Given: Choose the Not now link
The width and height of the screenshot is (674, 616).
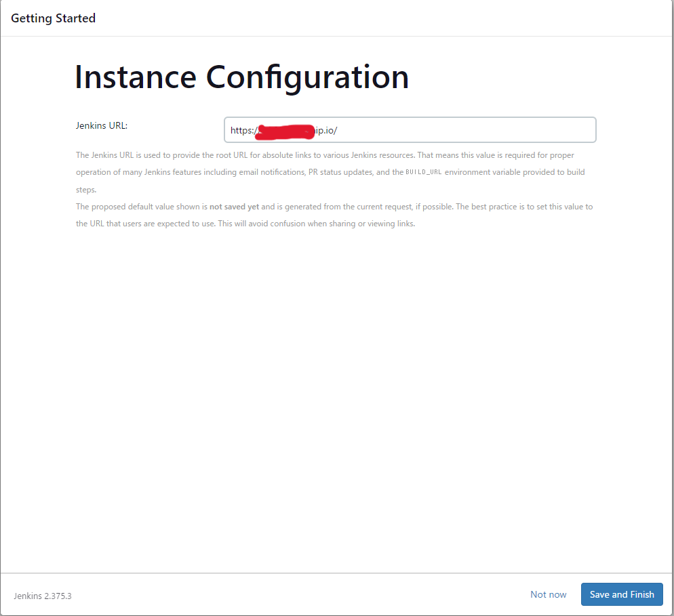Looking at the screenshot, I should tap(548, 594).
